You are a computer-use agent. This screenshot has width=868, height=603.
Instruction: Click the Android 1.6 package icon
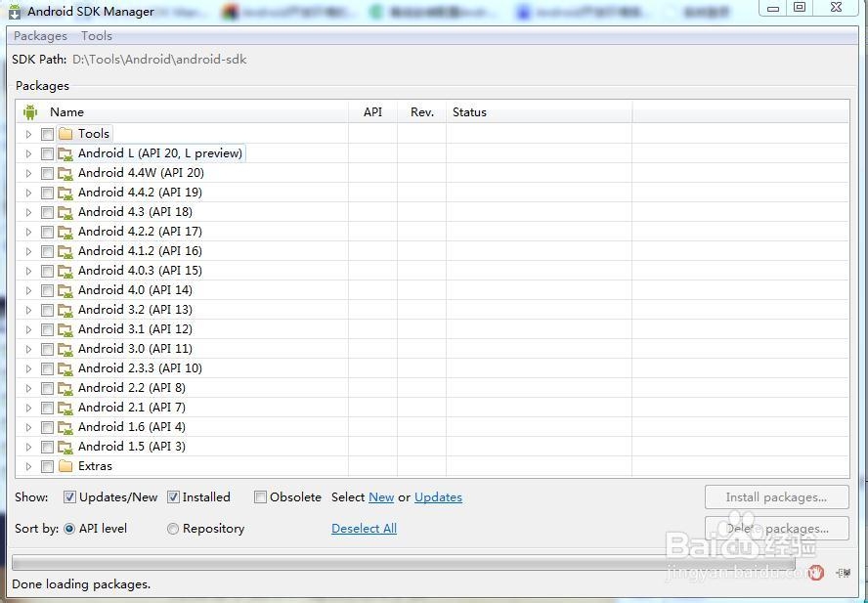pos(65,427)
